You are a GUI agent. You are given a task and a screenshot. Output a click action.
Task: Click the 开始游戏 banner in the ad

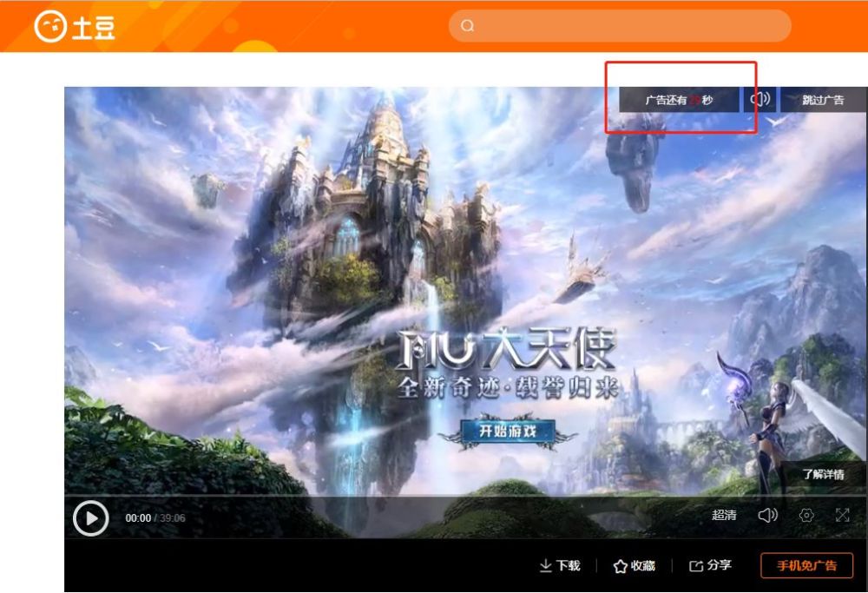[507, 431]
